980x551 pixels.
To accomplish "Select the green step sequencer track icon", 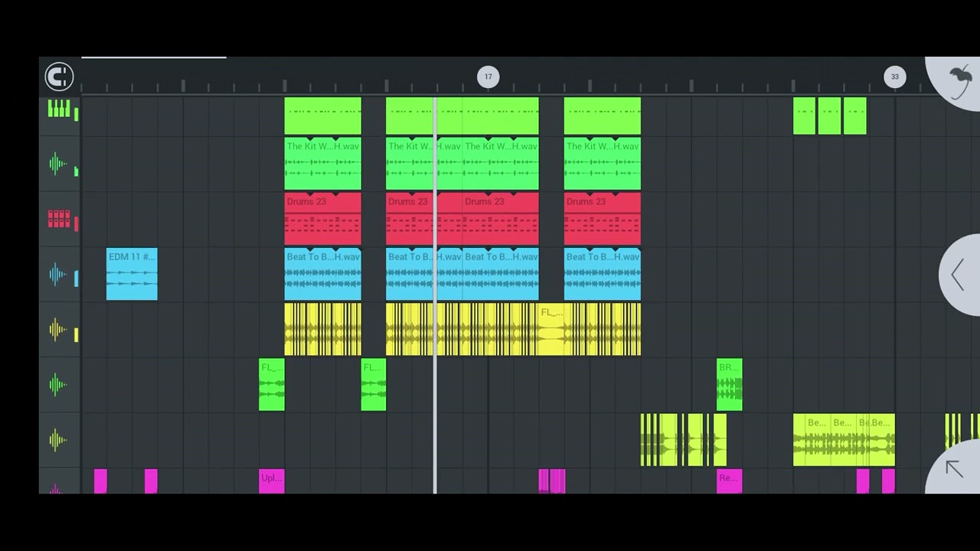I will click(59, 109).
